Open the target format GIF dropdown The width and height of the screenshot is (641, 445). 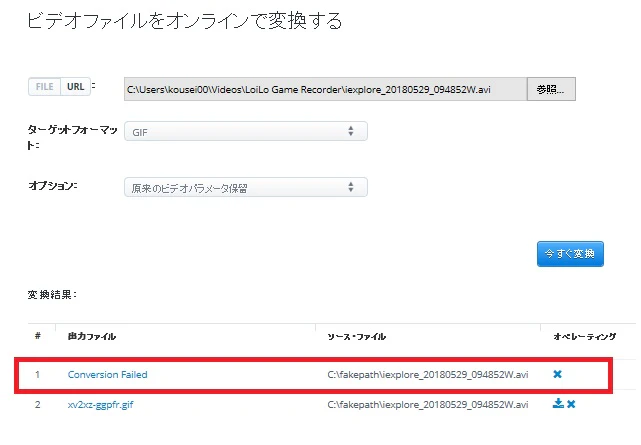(246, 132)
